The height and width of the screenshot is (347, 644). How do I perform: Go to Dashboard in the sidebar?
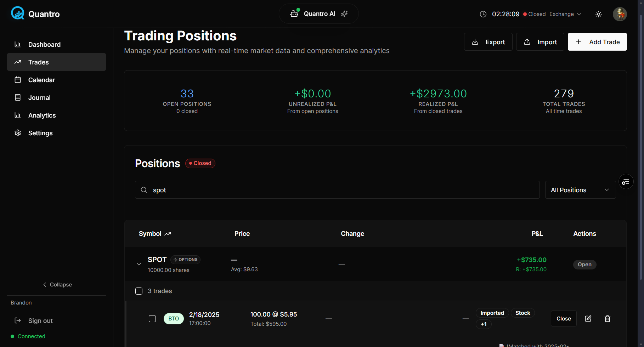pyautogui.click(x=56, y=44)
